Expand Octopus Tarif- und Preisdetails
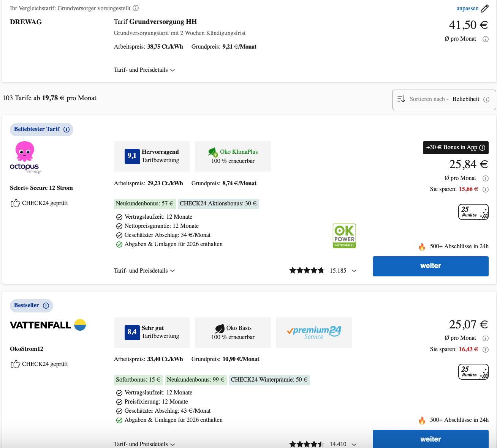The height and width of the screenshot is (448, 497). [144, 271]
